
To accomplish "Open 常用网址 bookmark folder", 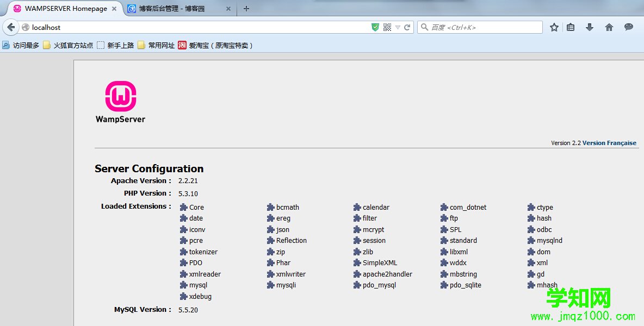I will (x=156, y=46).
